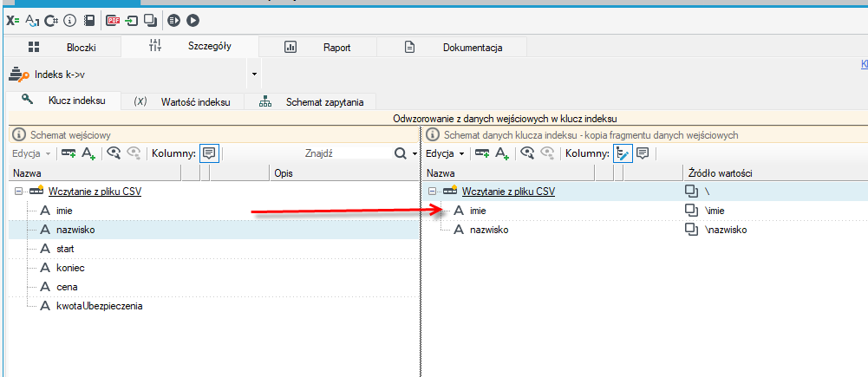The width and height of the screenshot is (868, 377).
Task: Open the Dokumentacja tab
Action: click(452, 47)
